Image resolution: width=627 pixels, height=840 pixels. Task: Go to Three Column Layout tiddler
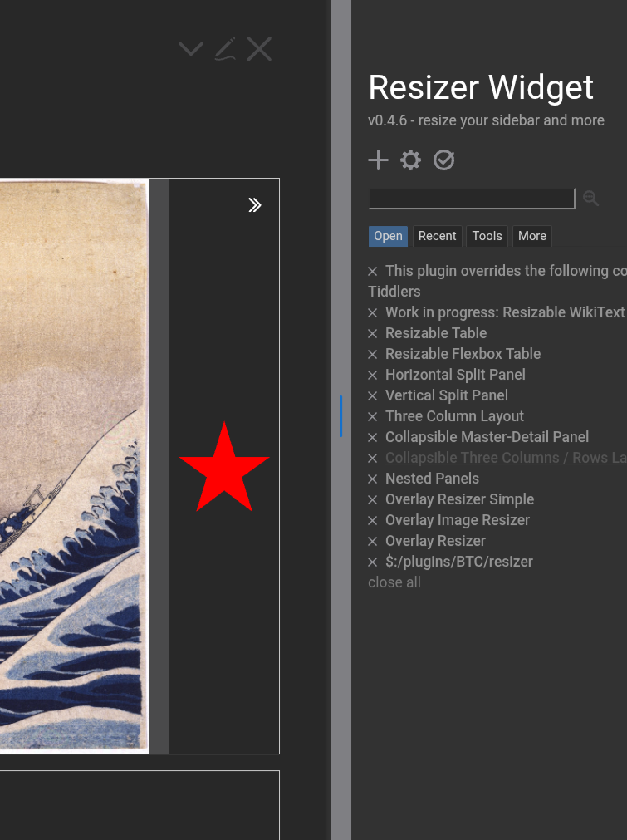454,416
